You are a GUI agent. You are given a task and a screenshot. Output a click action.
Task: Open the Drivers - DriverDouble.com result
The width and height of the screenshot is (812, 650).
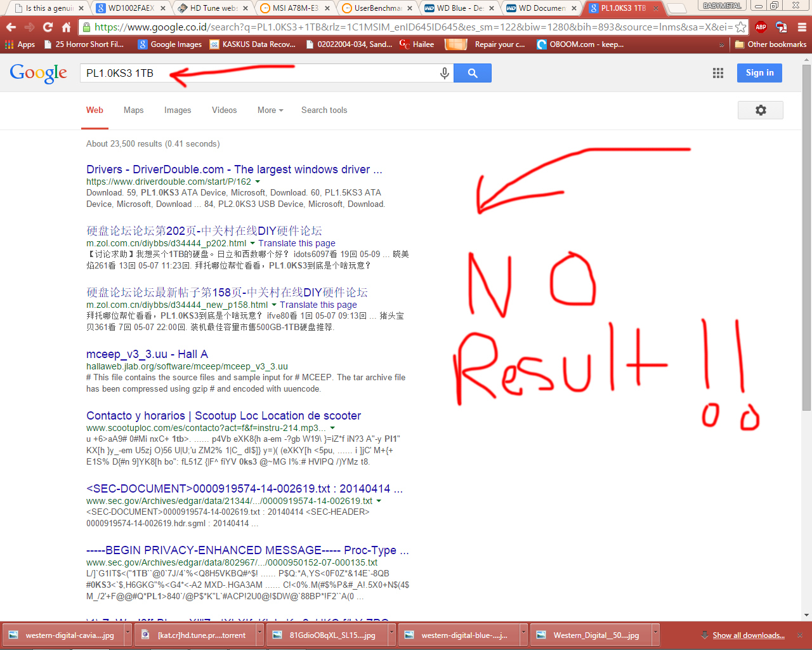234,169
